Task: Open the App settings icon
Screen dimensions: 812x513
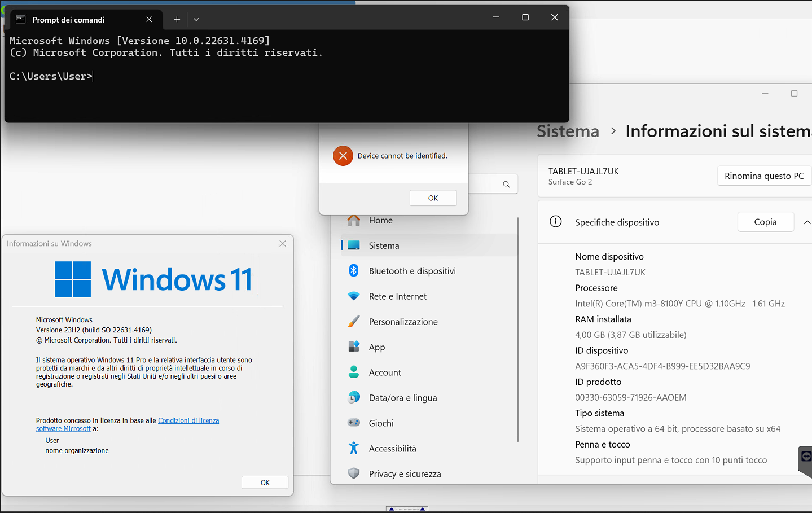Action: [x=354, y=347]
